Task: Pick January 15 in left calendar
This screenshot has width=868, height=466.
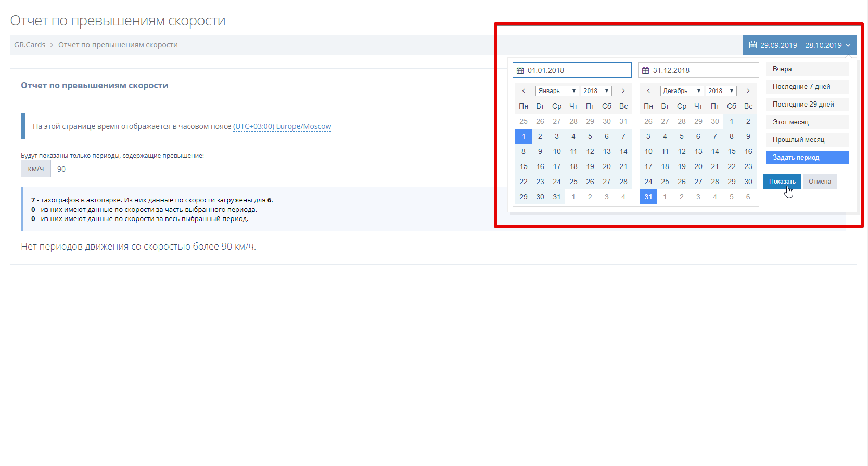Action: (x=524, y=166)
